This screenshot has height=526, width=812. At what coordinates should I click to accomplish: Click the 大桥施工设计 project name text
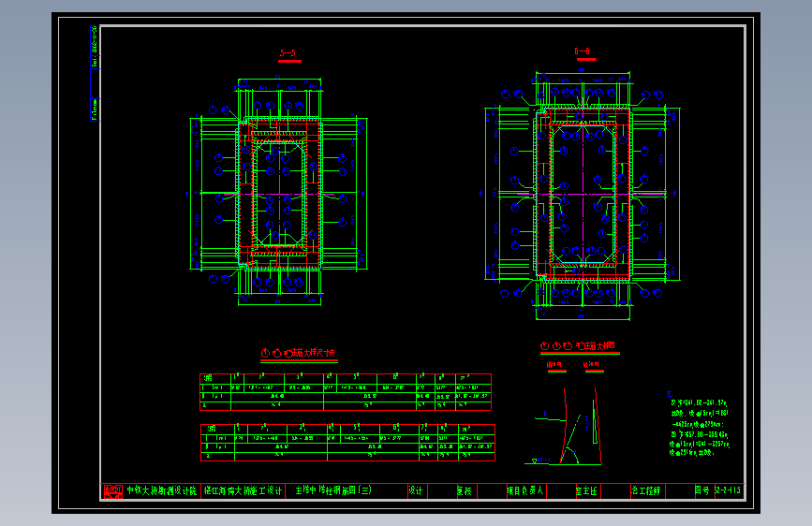pos(243,490)
